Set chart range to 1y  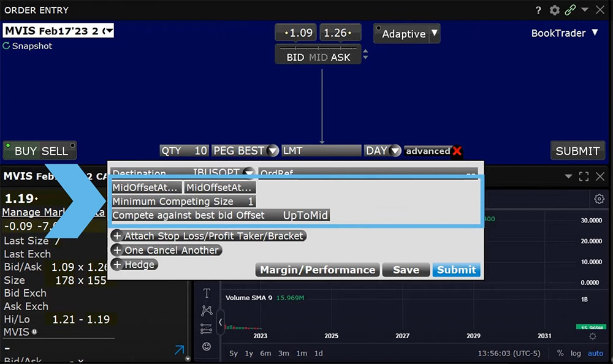click(249, 353)
